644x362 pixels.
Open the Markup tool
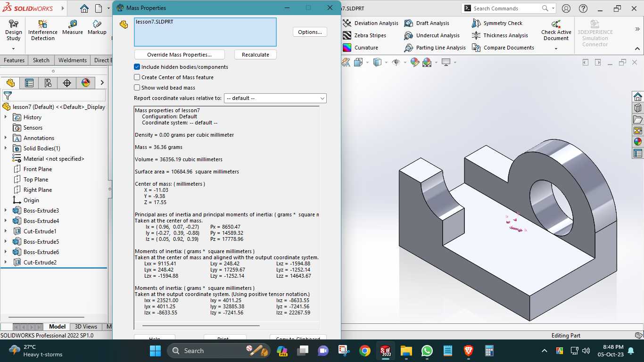[97, 27]
